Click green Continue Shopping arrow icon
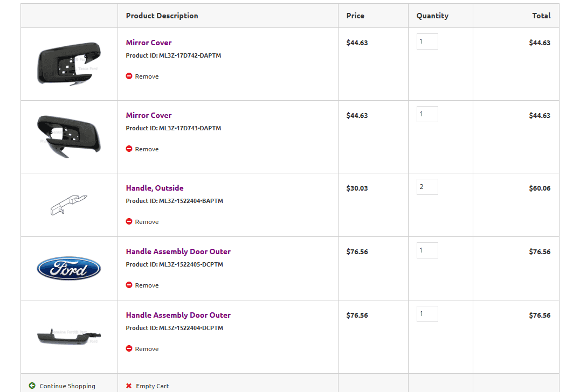 tap(32, 386)
